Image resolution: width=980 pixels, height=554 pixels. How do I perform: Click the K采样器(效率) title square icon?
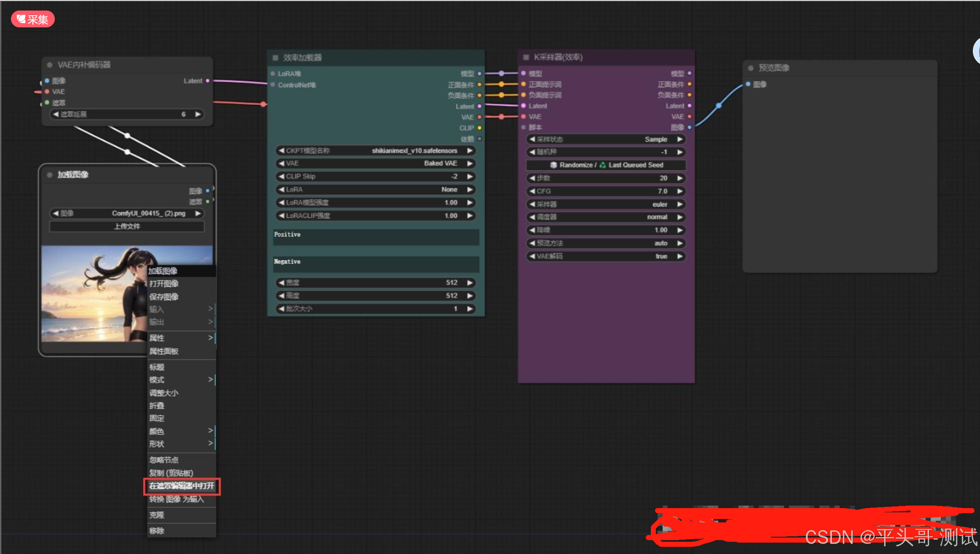[x=526, y=57]
